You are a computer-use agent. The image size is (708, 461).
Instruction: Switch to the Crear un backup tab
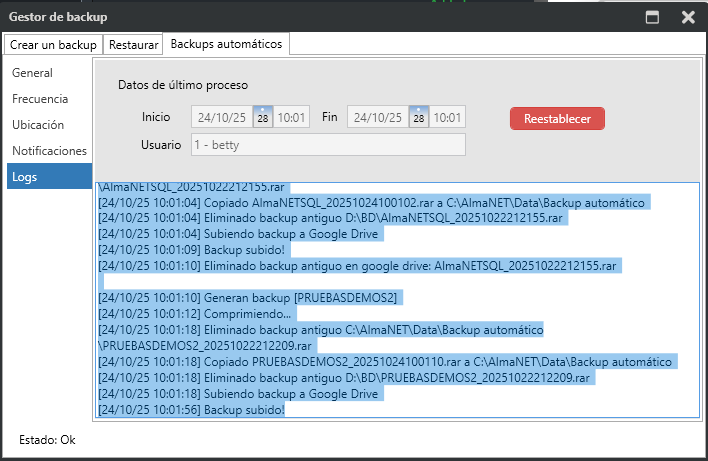(53, 45)
